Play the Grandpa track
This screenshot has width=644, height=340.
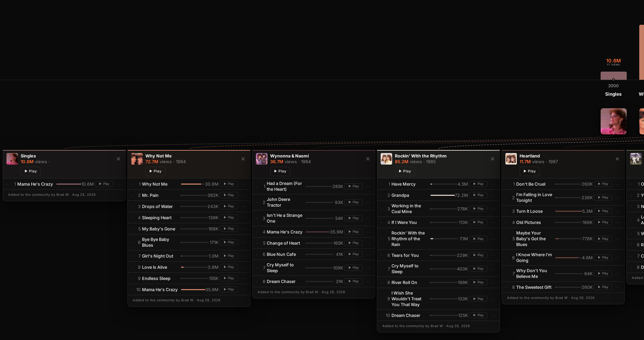[478, 195]
